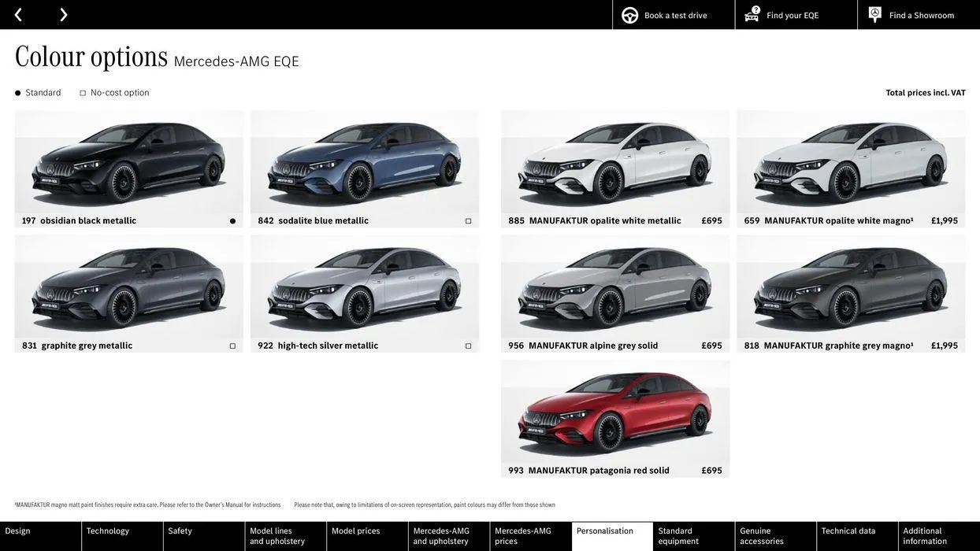This screenshot has height=551, width=980.
Task: View the sodalite blue metallic car image
Action: click(x=365, y=162)
